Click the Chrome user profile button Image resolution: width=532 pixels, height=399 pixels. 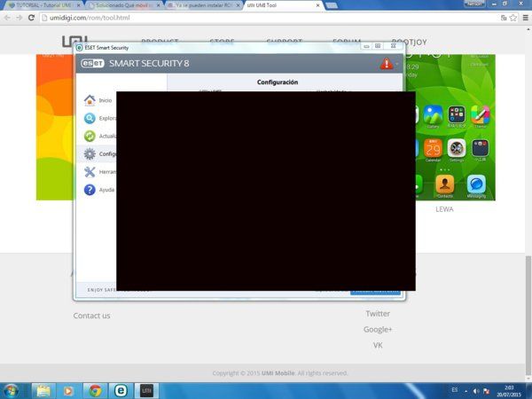474,4
